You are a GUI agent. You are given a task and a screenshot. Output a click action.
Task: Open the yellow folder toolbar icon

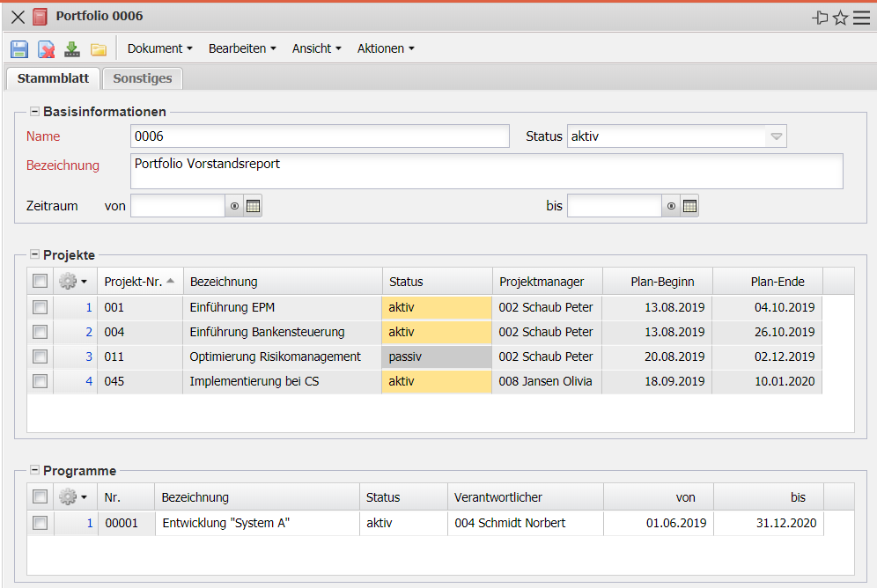coord(99,49)
